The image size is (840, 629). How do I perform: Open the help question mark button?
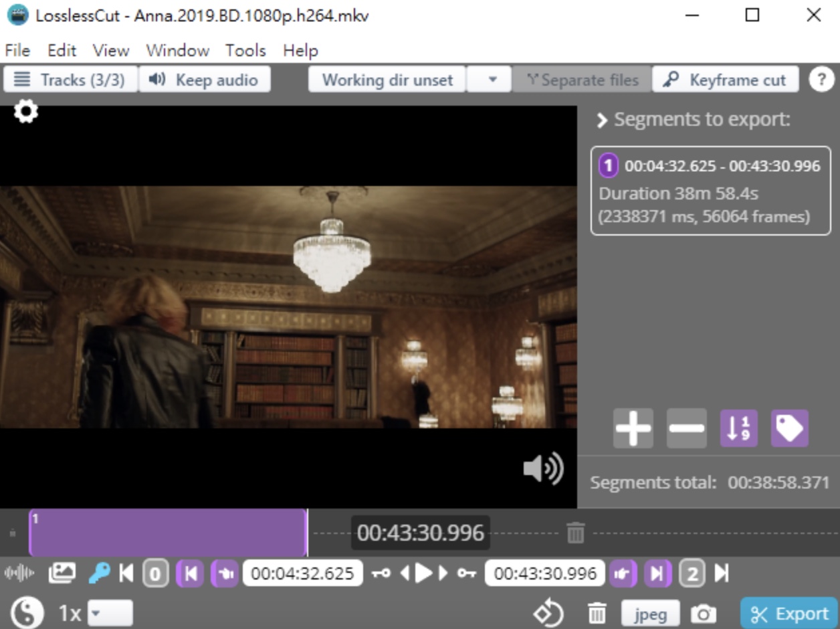point(821,80)
